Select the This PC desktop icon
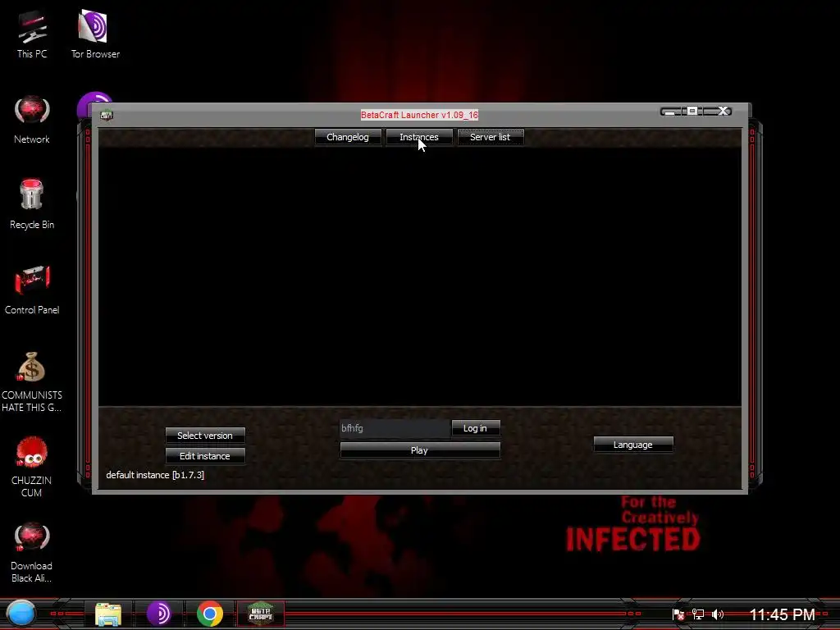 coord(32,34)
